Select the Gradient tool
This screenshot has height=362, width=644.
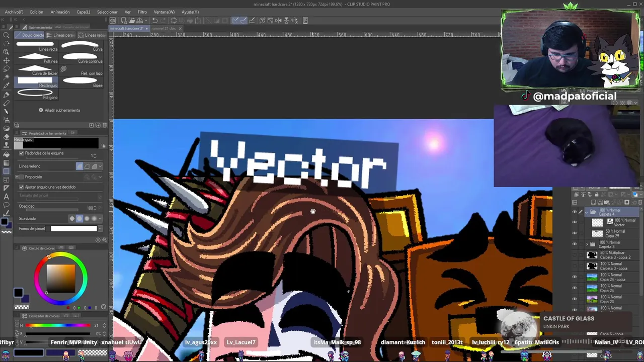point(6,163)
